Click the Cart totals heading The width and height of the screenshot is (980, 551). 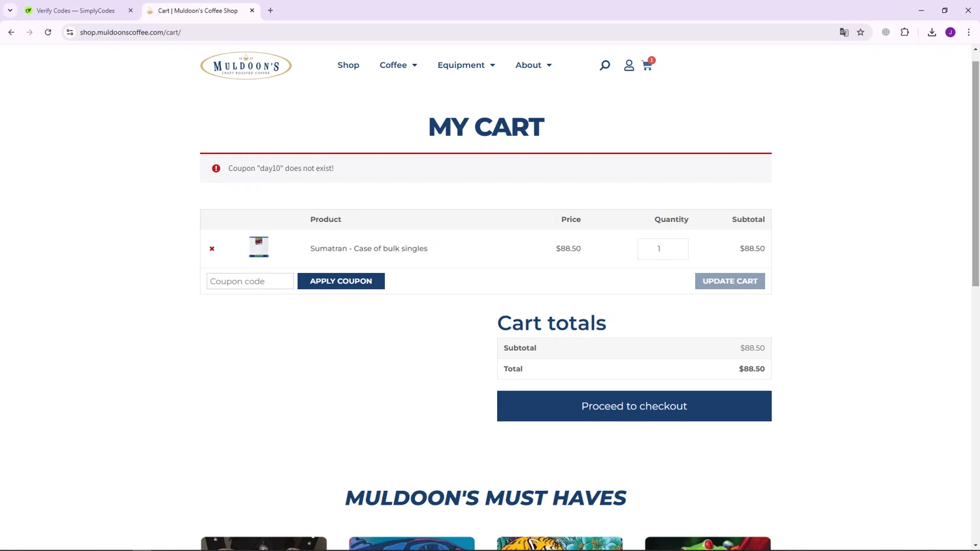pyautogui.click(x=551, y=323)
